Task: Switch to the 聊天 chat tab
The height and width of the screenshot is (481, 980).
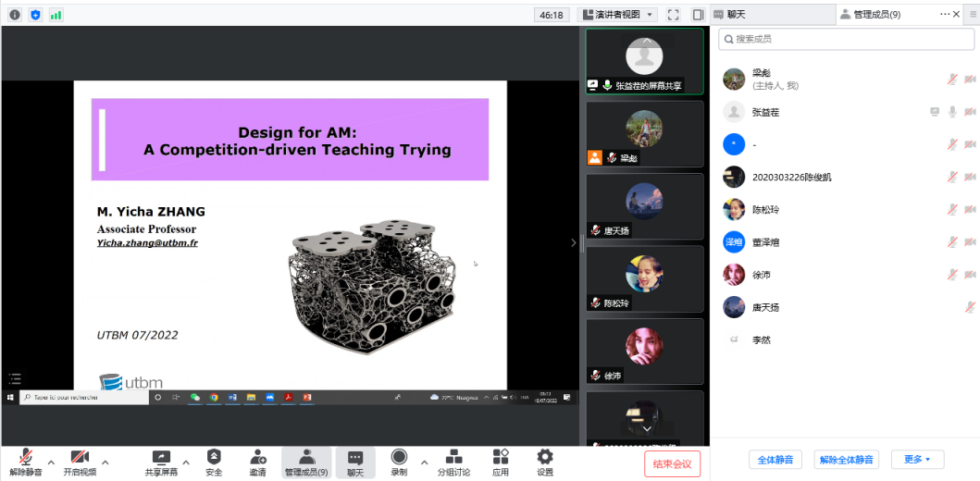Action: tap(737, 15)
